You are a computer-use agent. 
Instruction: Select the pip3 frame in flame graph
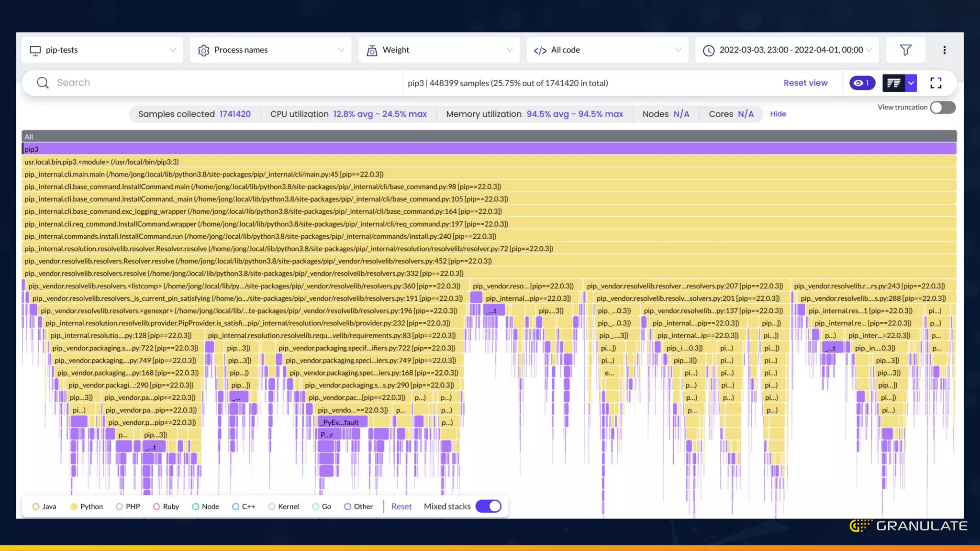(488, 149)
